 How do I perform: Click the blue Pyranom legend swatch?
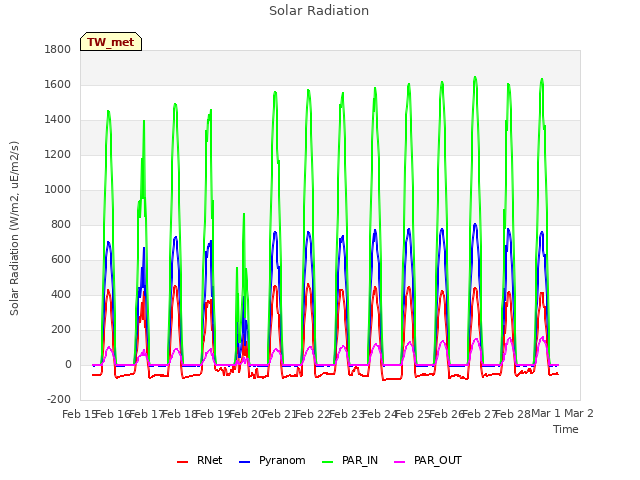click(x=244, y=462)
